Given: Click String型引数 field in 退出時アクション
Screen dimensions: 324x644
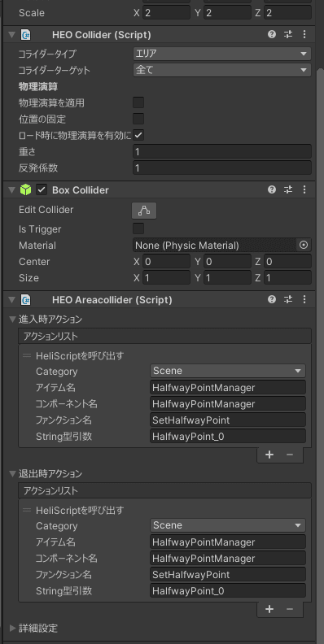Looking at the screenshot, I should point(228,591).
